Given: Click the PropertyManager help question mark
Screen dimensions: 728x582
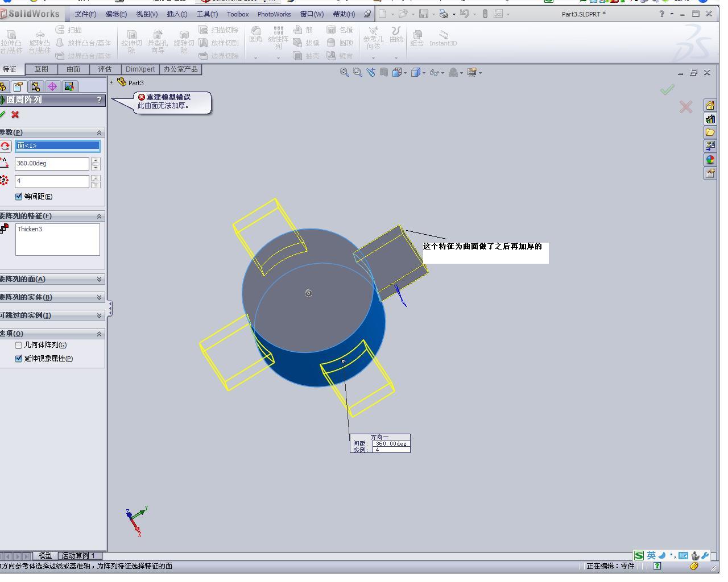Looking at the screenshot, I should (99, 99).
